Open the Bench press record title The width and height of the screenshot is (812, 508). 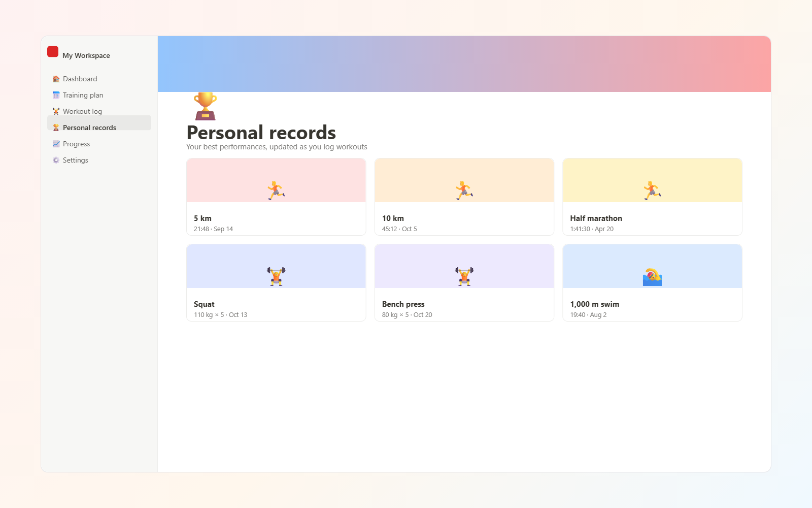(403, 304)
